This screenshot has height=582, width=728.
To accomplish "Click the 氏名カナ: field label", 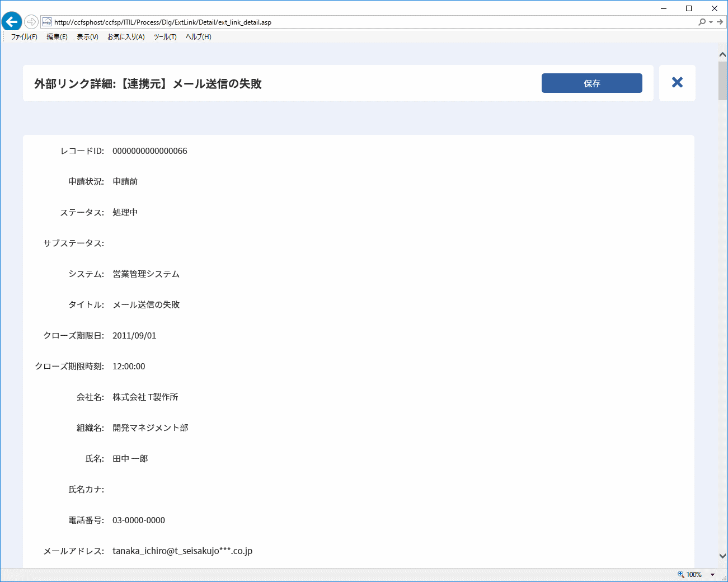I will (86, 490).
